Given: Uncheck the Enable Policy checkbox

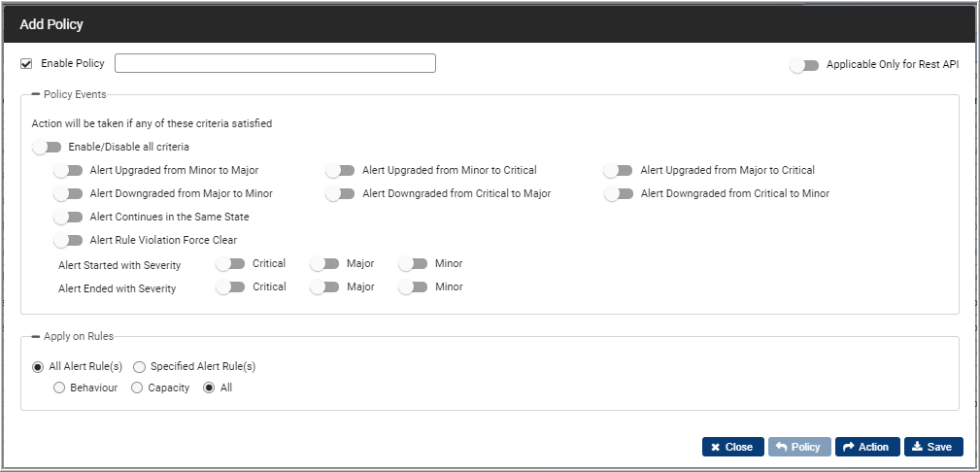Looking at the screenshot, I should (x=26, y=64).
